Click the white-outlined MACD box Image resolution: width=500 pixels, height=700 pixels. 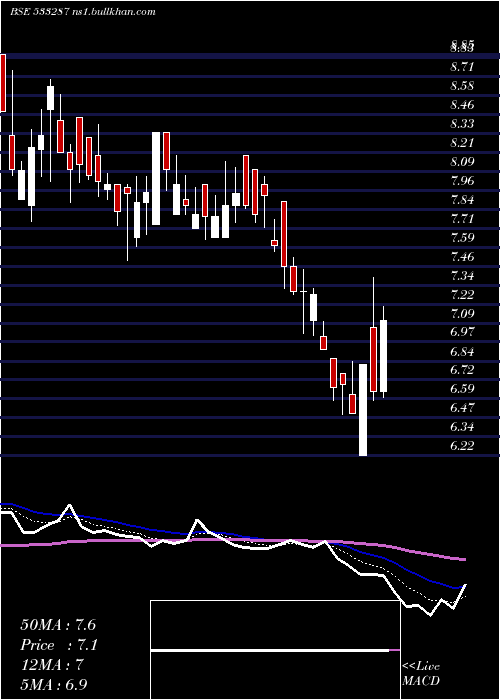(x=275, y=650)
